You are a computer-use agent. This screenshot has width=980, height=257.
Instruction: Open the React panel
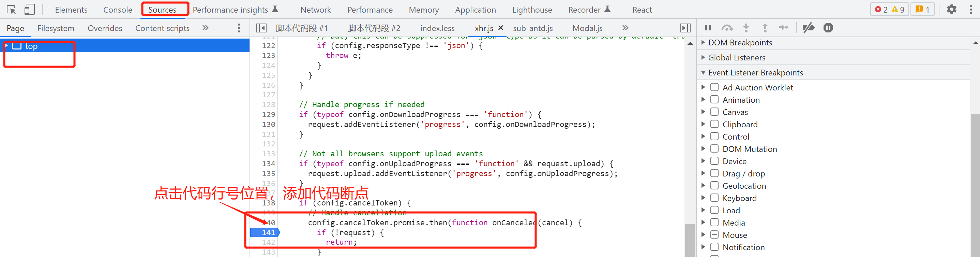coord(642,10)
